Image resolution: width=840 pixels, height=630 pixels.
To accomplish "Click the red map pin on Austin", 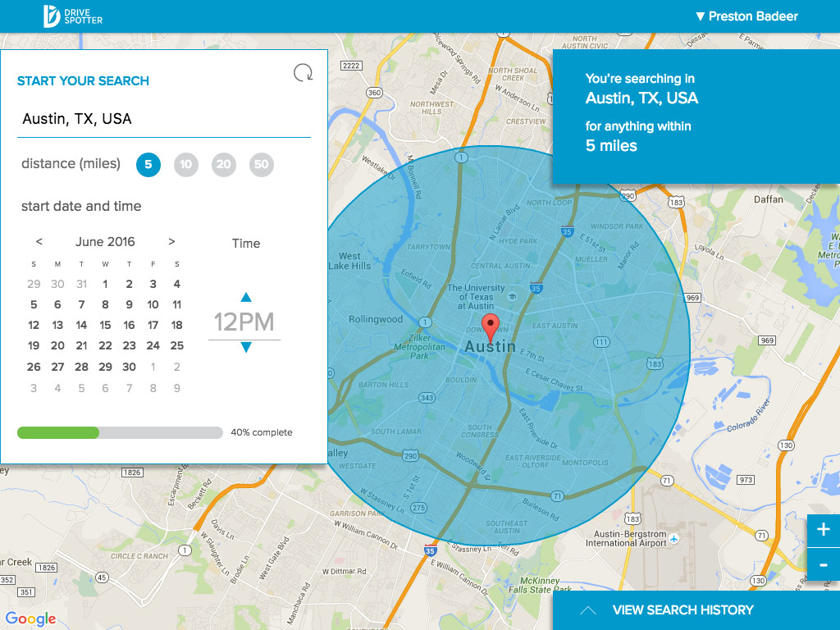I will pyautogui.click(x=491, y=326).
